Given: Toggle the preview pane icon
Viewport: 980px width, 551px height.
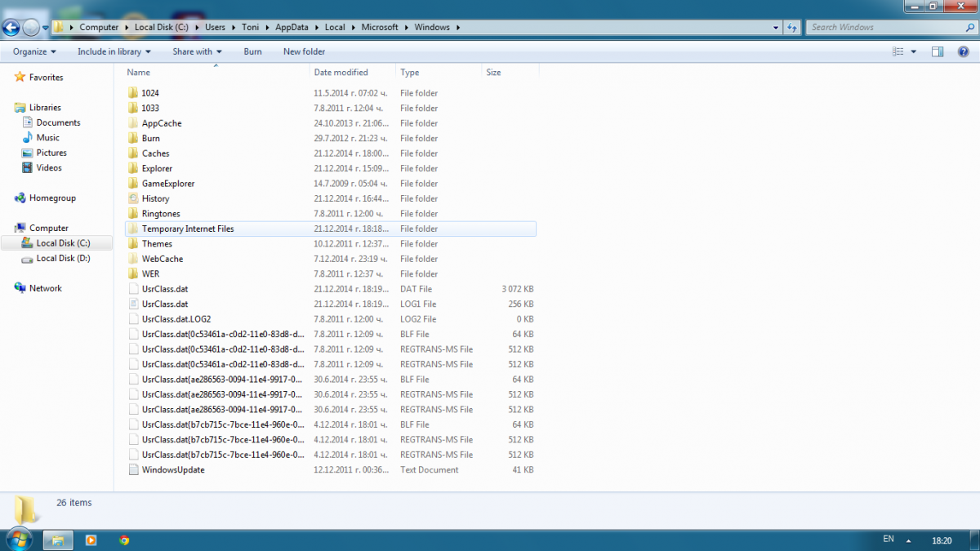Looking at the screenshot, I should [x=938, y=51].
